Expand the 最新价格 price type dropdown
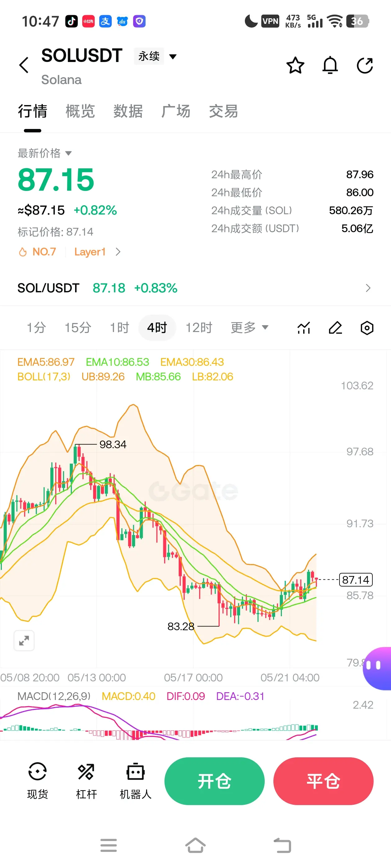391x868 pixels. coord(45,153)
